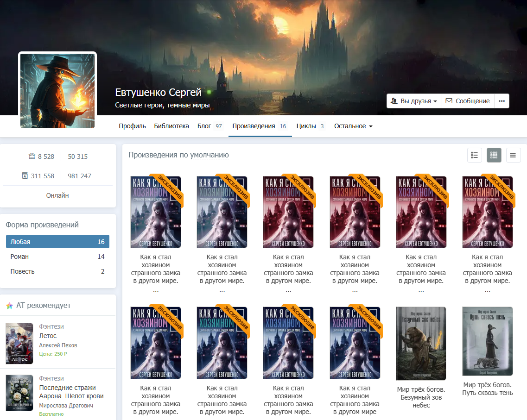Screen dimensions: 527x420
Task: Switch to compact lines view icon
Action: click(513, 155)
